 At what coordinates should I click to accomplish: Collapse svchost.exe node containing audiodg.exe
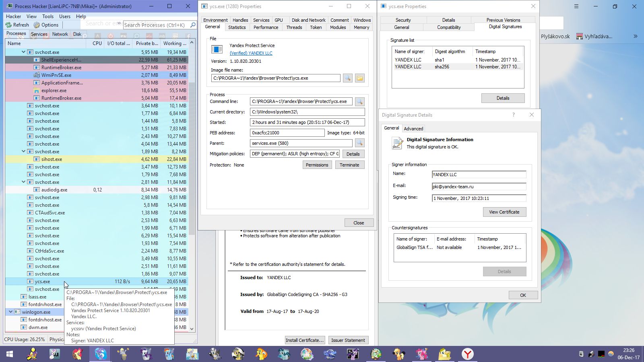click(24, 182)
